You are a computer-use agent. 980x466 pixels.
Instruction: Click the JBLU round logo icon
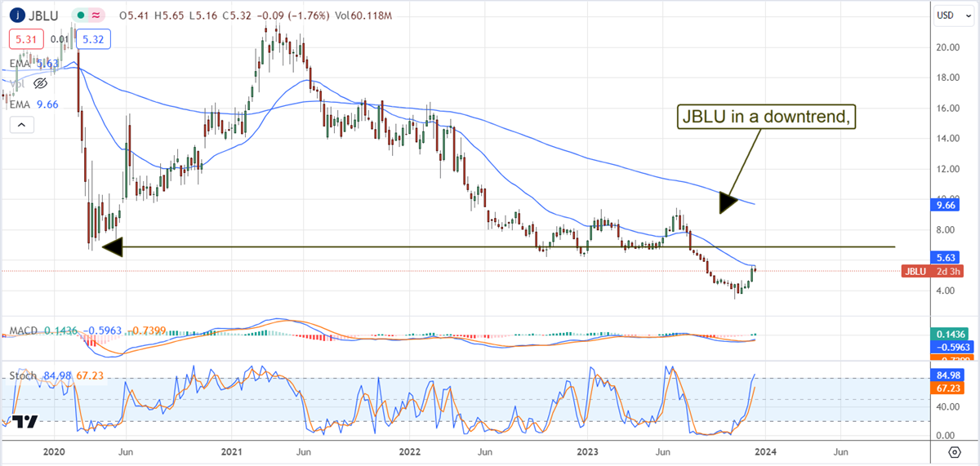(x=19, y=16)
